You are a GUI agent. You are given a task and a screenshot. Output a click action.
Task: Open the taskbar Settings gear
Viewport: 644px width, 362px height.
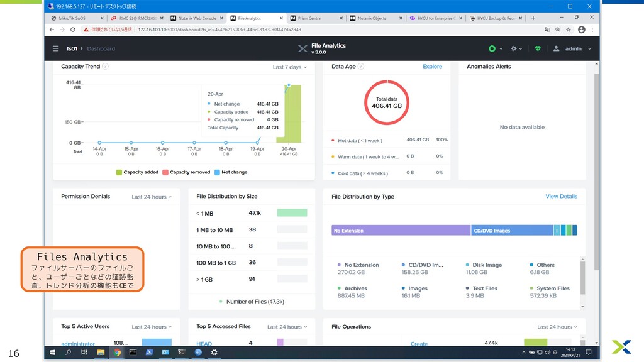214,352
